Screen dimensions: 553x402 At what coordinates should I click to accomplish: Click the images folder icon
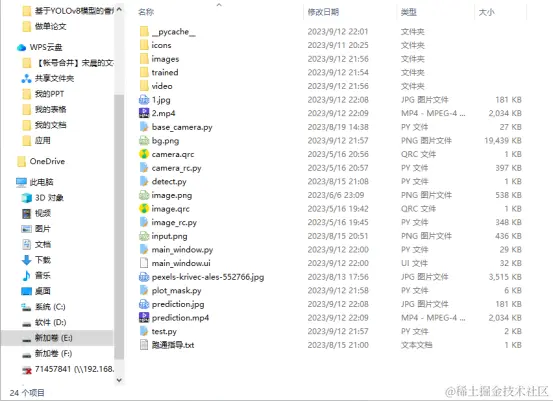(x=144, y=59)
